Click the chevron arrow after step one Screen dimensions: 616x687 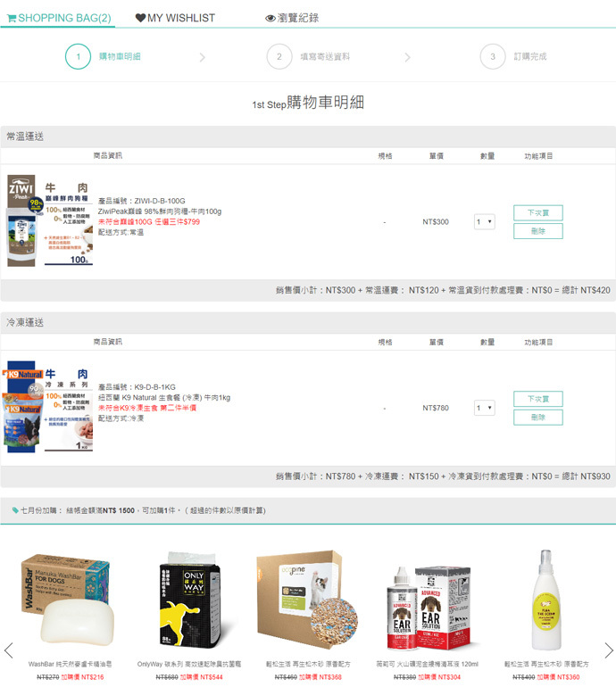pos(202,57)
